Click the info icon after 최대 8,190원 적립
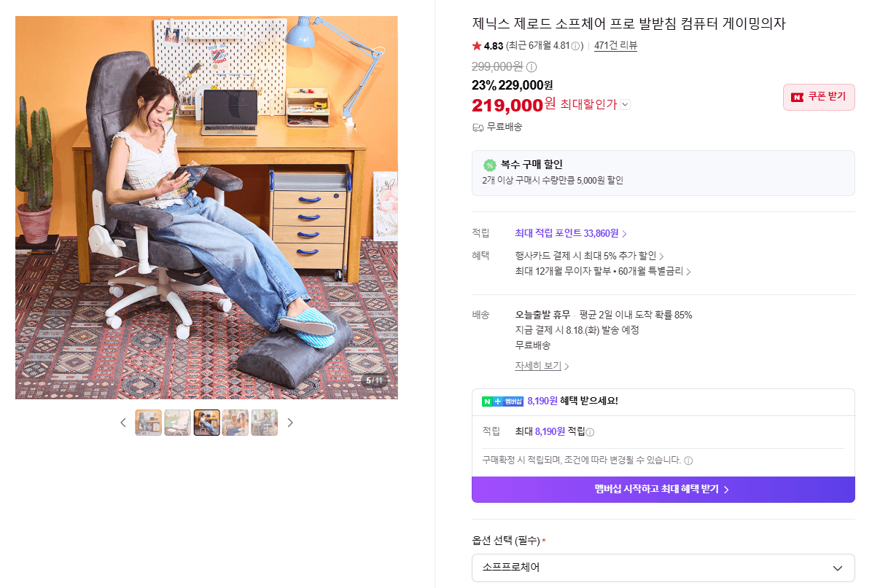This screenshot has width=880, height=588. (x=590, y=432)
